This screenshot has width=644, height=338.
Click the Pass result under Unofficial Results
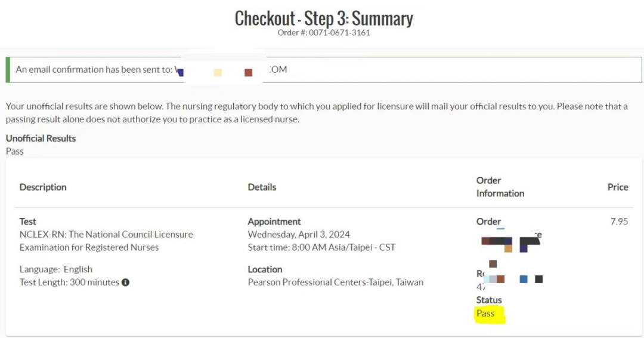click(x=14, y=151)
